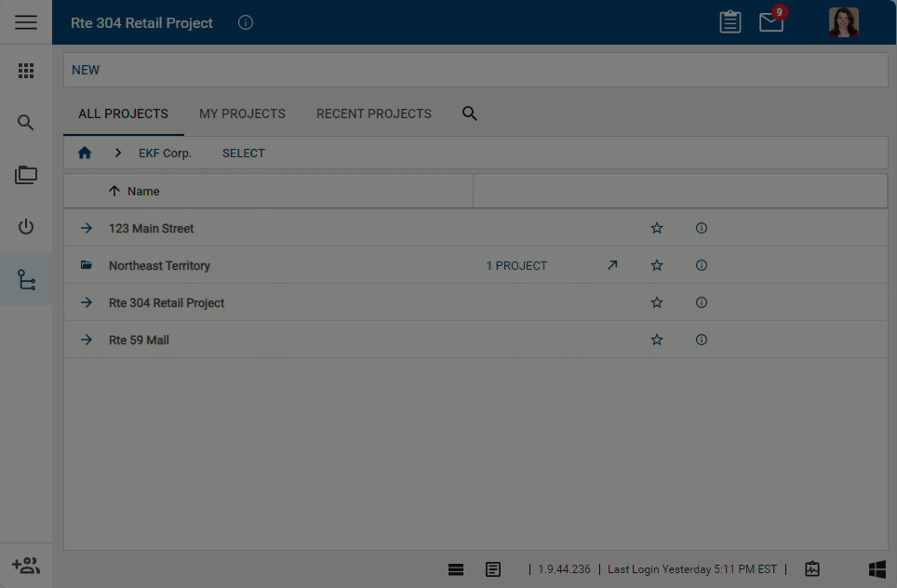Screen dimensions: 897x588
Task: Click the Windows logo icon in status bar
Action: point(877,569)
